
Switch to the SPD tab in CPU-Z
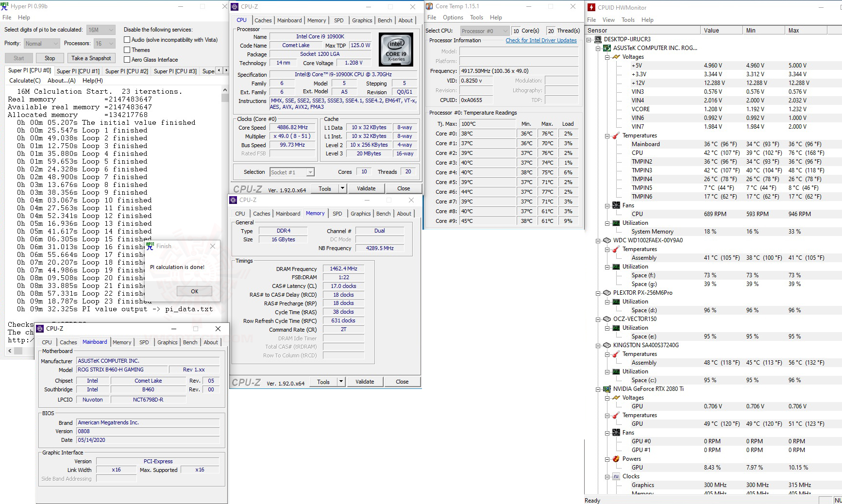pyautogui.click(x=339, y=20)
